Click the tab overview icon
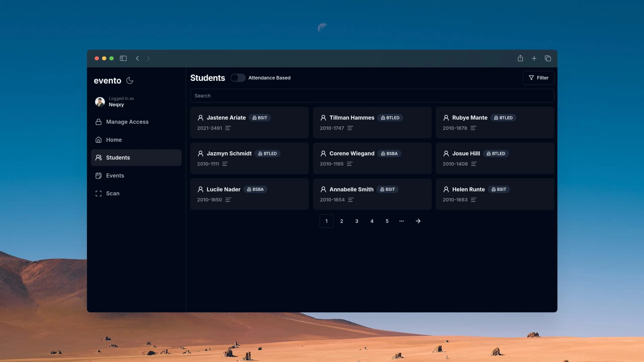644x362 pixels. tap(548, 58)
